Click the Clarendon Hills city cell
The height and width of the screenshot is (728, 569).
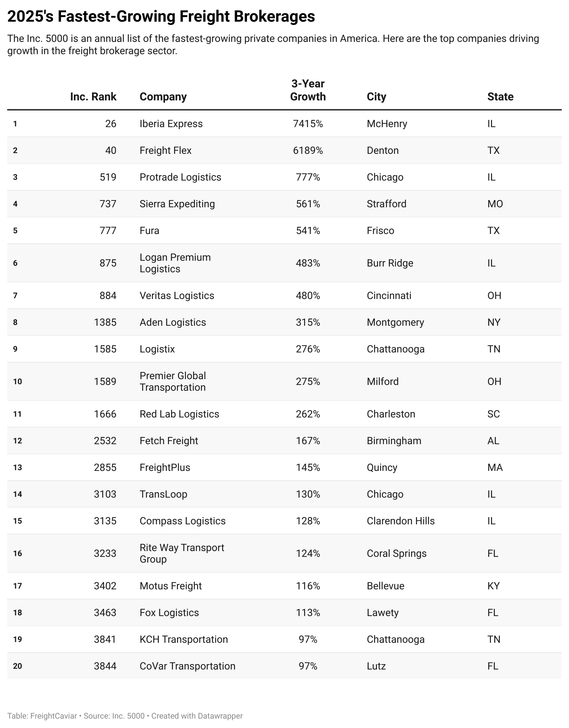(x=400, y=521)
